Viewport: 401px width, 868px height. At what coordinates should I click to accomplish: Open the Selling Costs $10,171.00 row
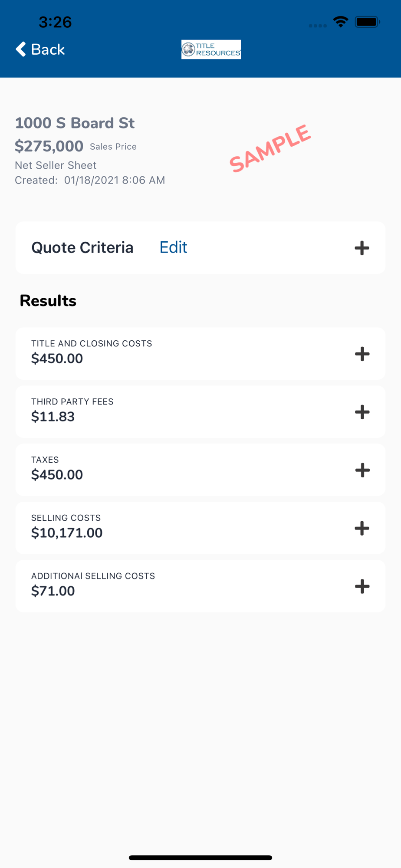pos(200,528)
